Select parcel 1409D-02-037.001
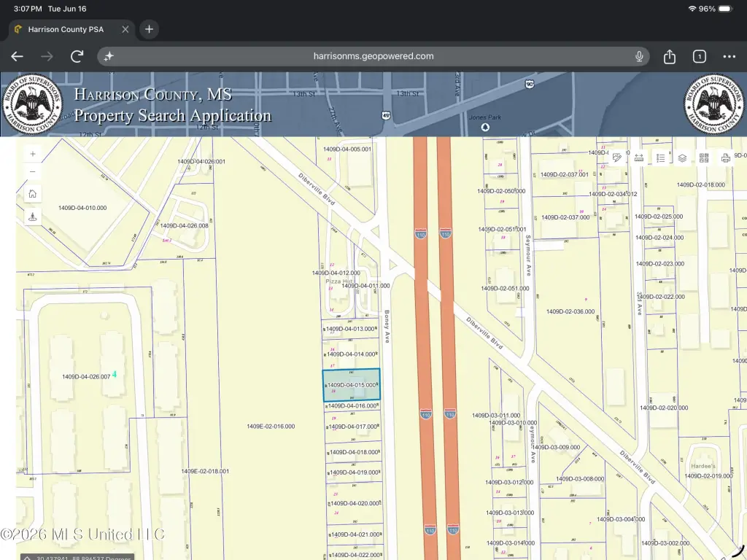The width and height of the screenshot is (747, 560). (x=564, y=175)
